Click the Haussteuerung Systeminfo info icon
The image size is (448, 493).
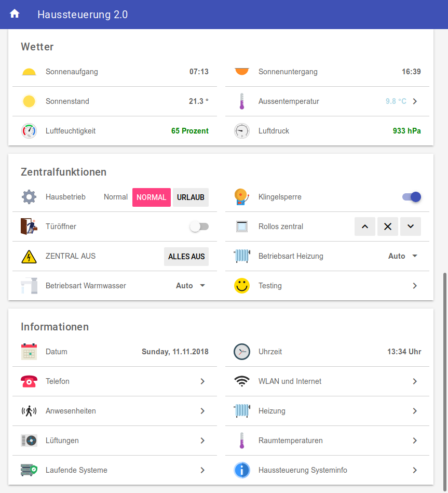coord(241,470)
